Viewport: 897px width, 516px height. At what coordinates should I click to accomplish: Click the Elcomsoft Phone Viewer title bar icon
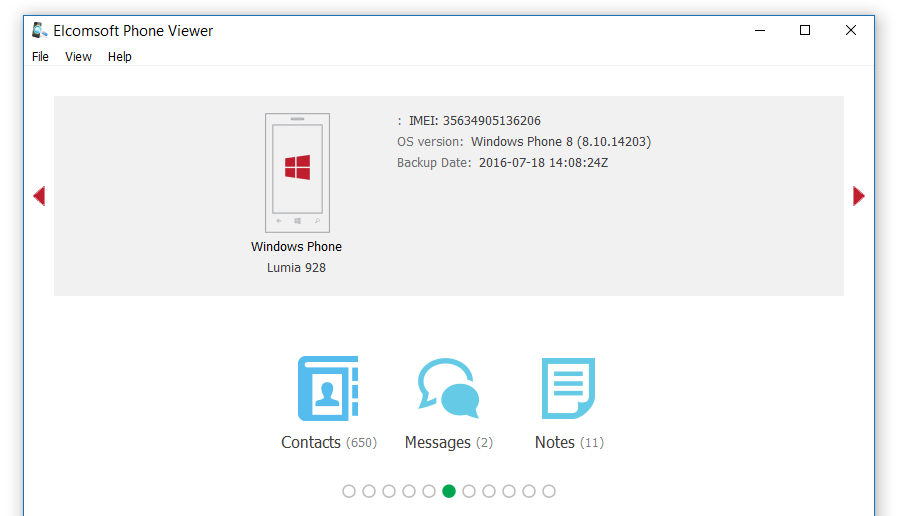point(39,30)
